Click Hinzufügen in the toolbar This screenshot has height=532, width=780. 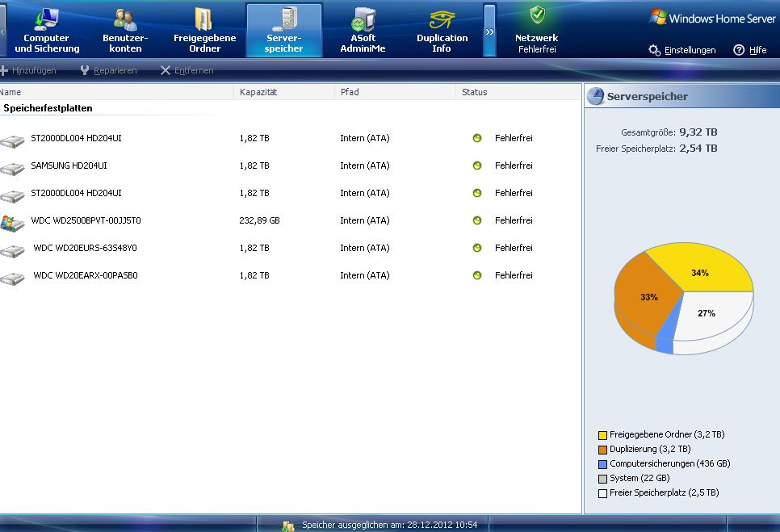(x=34, y=70)
